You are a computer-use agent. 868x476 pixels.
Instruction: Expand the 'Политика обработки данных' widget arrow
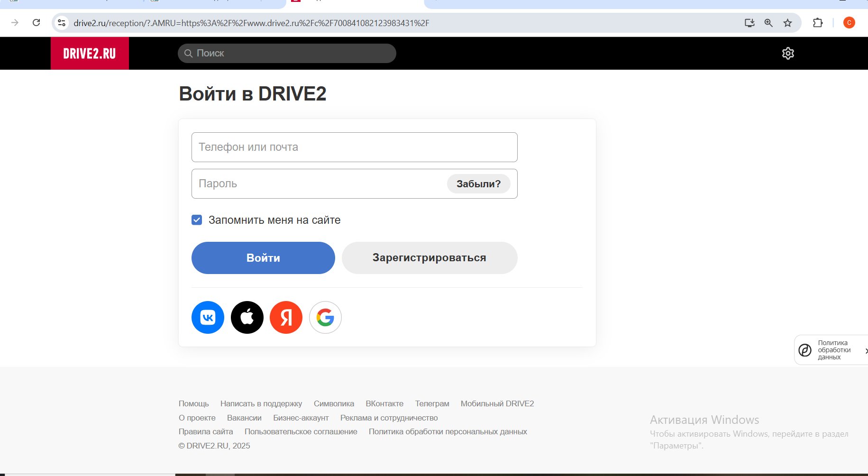tap(866, 351)
